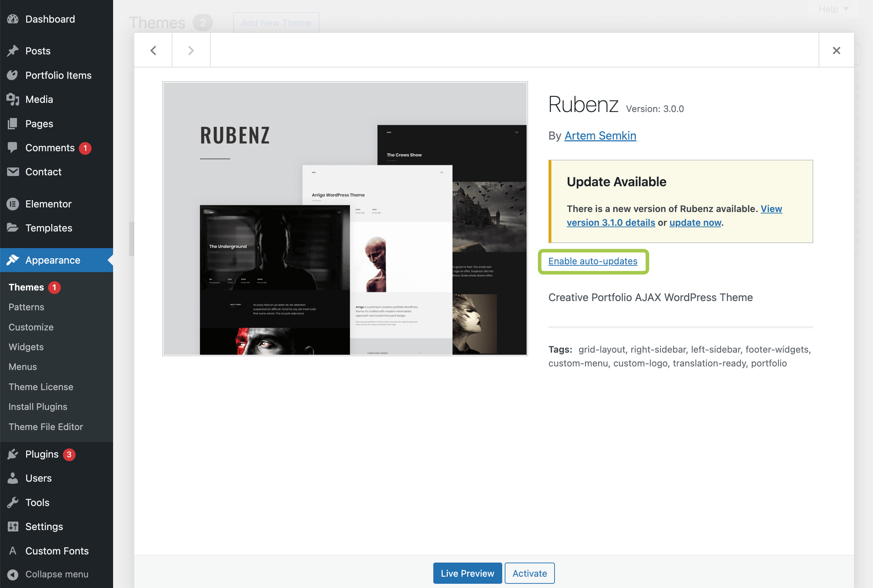Enable auto-updates for Rubenz theme
873x588 pixels.
coord(592,261)
